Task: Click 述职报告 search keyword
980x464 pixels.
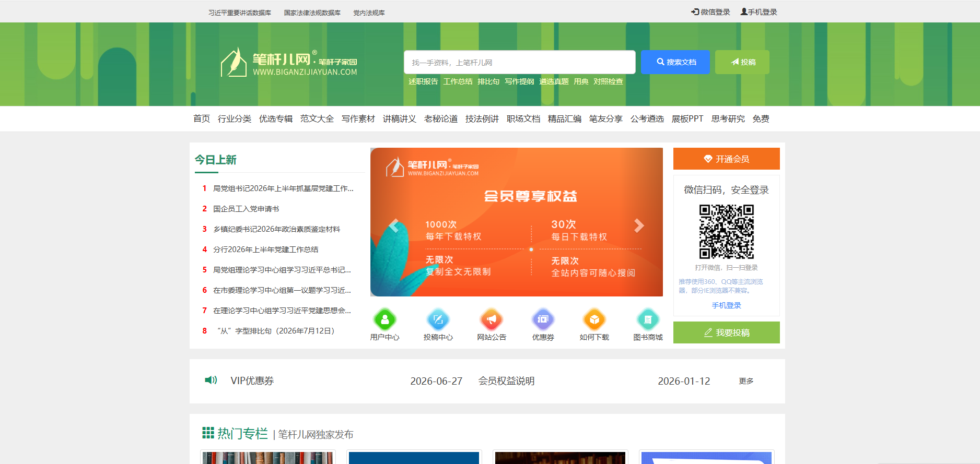Action: click(423, 81)
